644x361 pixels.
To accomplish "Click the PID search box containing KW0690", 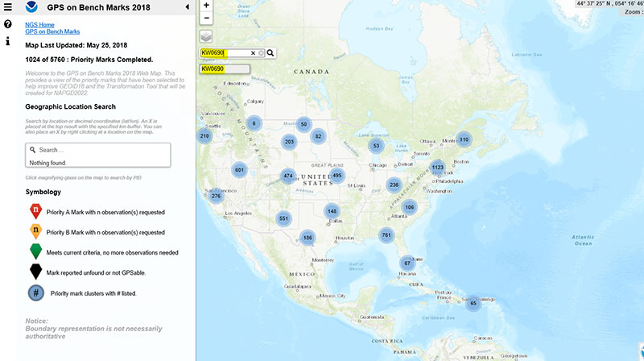I will [225, 52].
